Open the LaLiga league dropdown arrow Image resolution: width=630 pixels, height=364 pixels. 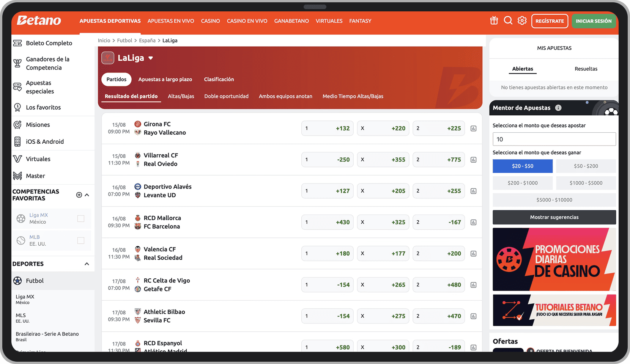151,58
